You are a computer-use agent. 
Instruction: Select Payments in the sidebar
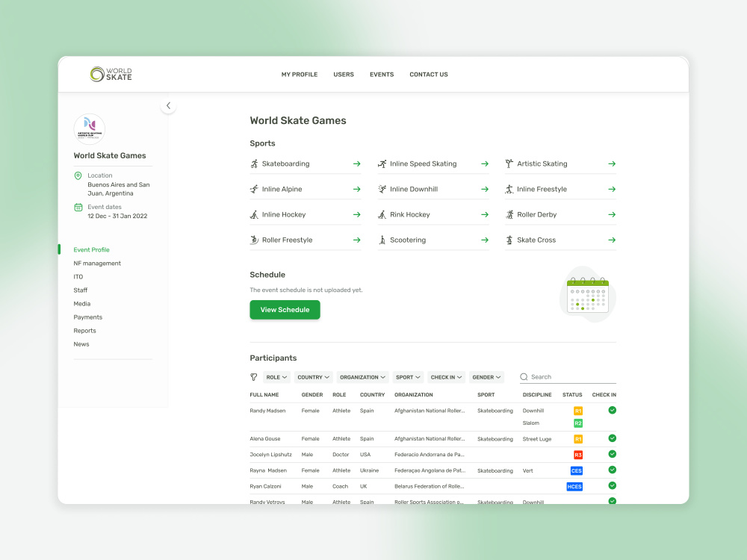point(87,317)
